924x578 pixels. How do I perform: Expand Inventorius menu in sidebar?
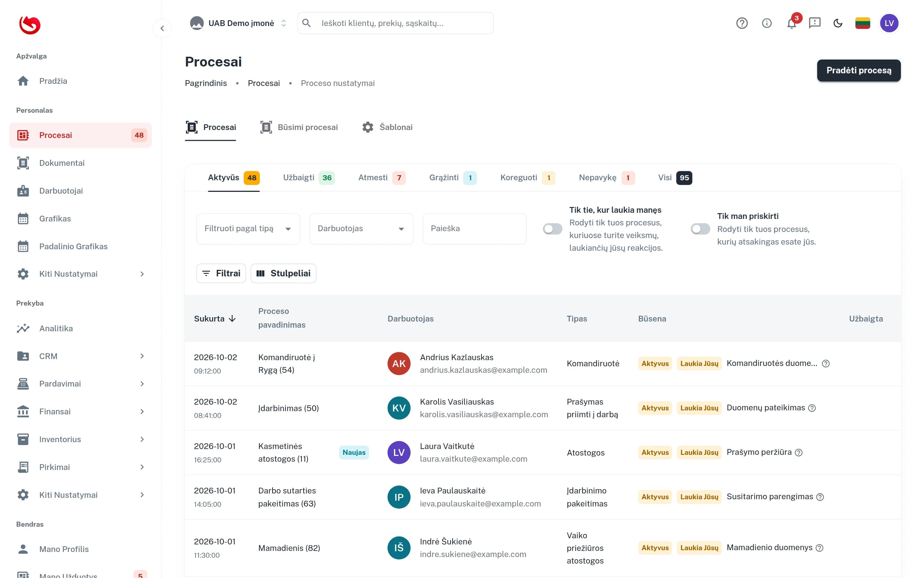(x=80, y=440)
